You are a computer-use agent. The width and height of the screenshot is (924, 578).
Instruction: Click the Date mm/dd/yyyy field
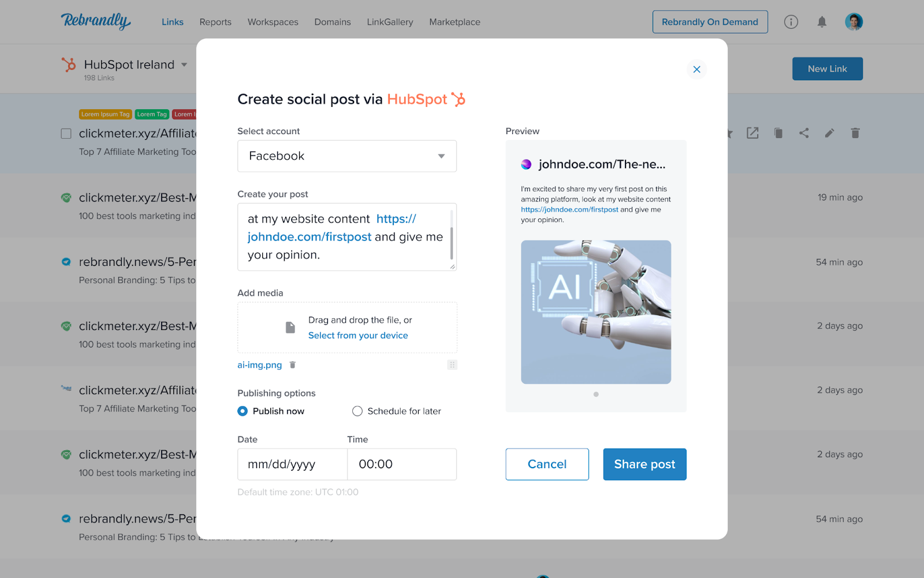(292, 464)
